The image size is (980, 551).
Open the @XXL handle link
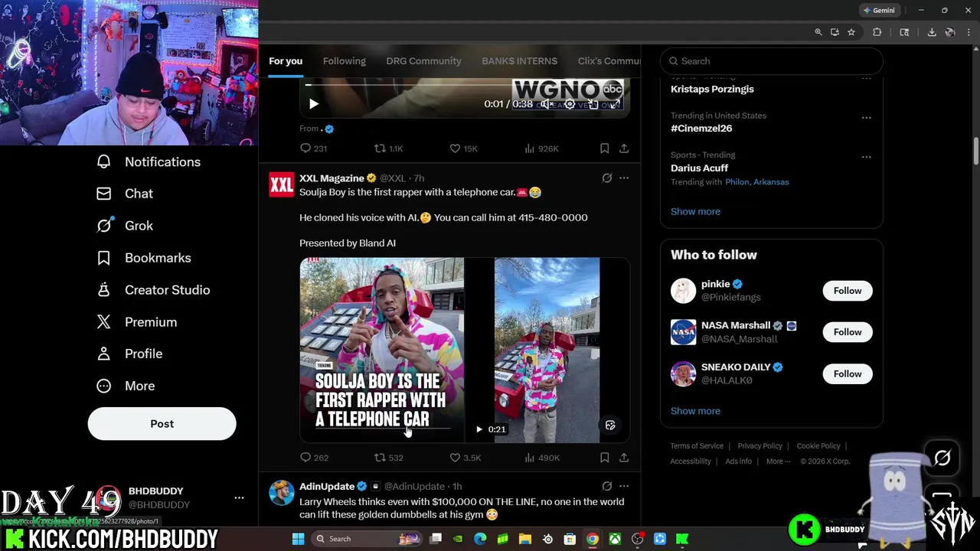(x=393, y=178)
